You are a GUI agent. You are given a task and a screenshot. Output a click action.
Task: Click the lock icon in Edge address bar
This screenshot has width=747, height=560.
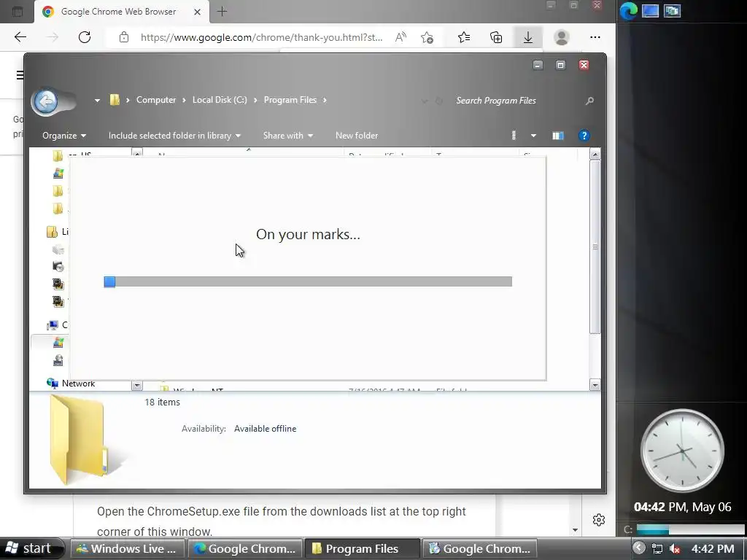click(x=124, y=37)
